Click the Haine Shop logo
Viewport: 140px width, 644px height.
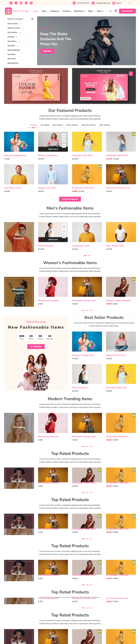click(17, 11)
